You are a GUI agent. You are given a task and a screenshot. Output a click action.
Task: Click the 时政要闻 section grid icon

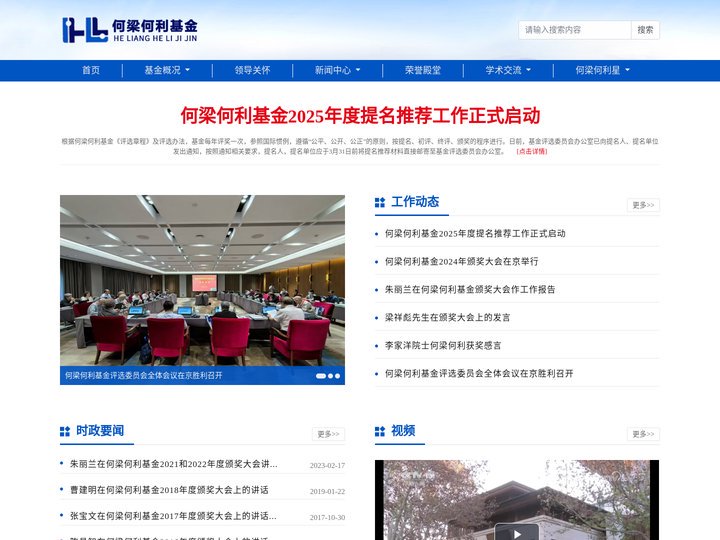pyautogui.click(x=65, y=431)
